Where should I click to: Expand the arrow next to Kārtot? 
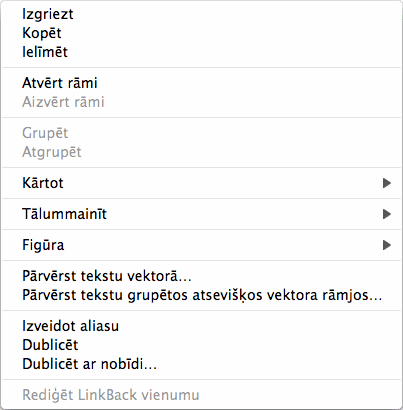pos(387,183)
